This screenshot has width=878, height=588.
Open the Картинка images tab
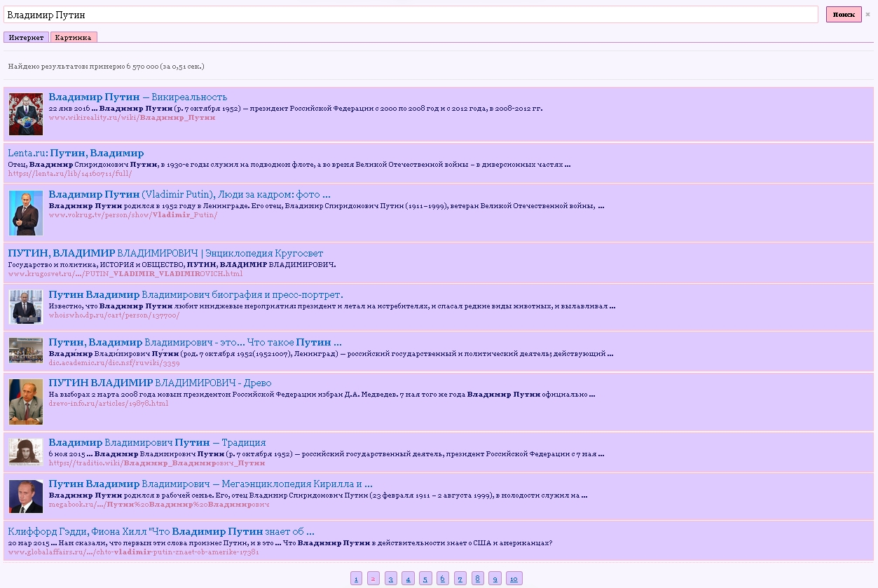point(74,38)
